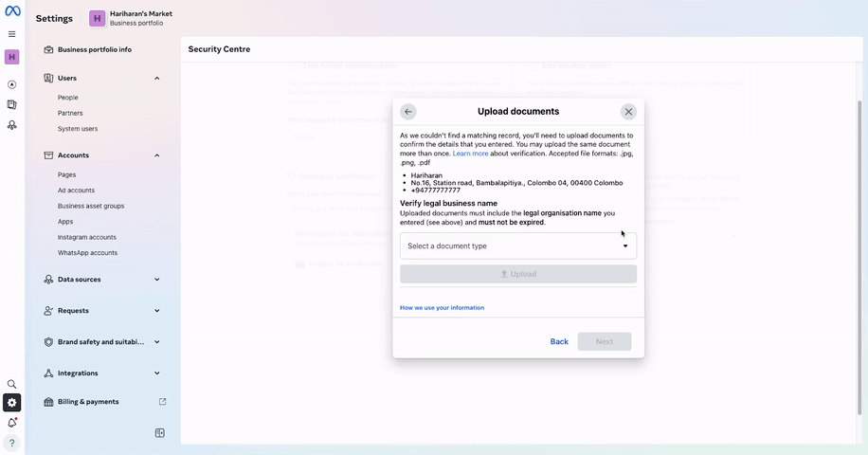Screen dimensions: 868x455
Task: Click the Users section icon
Action: (48, 78)
